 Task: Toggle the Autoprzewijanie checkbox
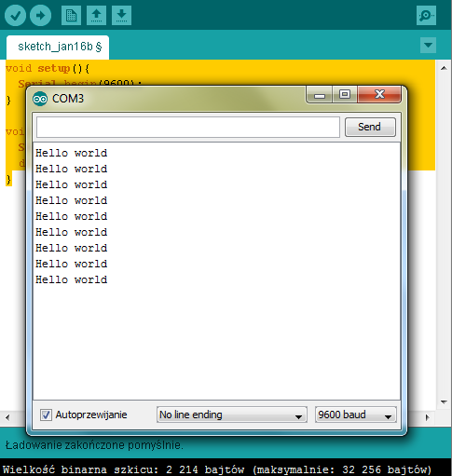pyautogui.click(x=46, y=415)
